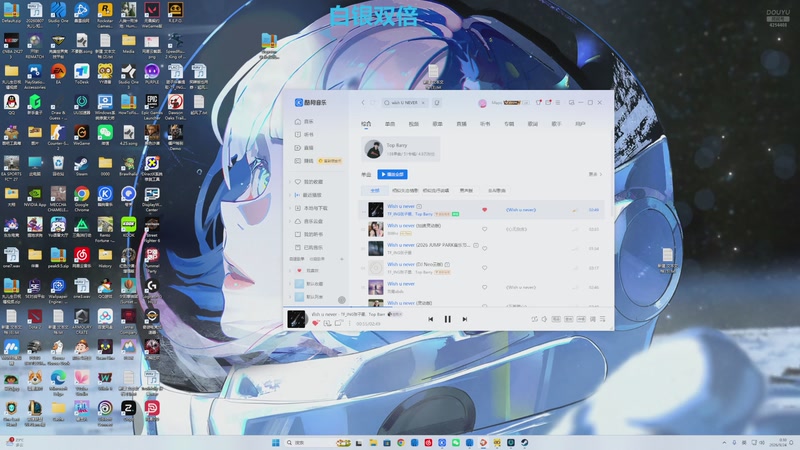The height and width of the screenshot is (450, 800).
Task: Unlike the first Wish u never song
Action: tap(484, 210)
